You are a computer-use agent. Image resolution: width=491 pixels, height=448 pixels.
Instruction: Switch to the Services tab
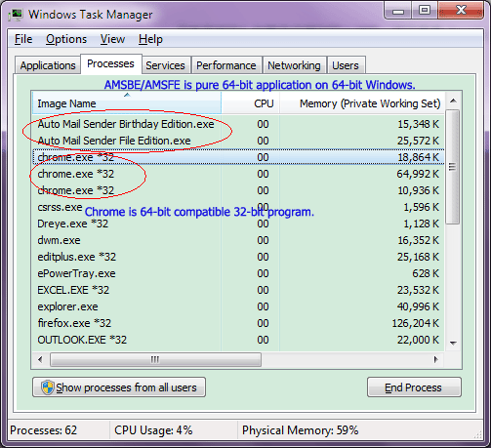click(165, 65)
